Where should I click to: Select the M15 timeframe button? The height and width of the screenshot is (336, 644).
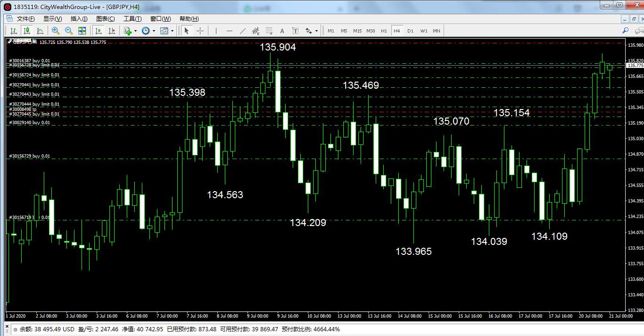(357, 31)
